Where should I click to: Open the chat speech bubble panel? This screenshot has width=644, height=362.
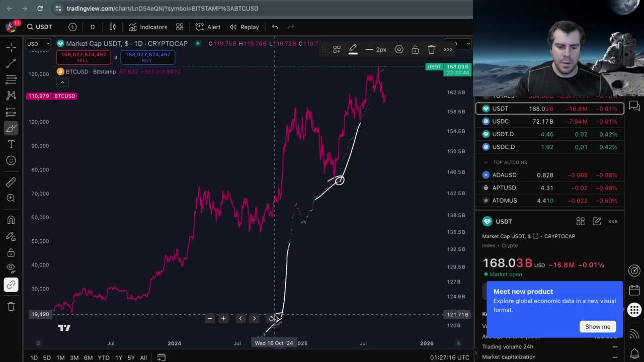point(634,106)
